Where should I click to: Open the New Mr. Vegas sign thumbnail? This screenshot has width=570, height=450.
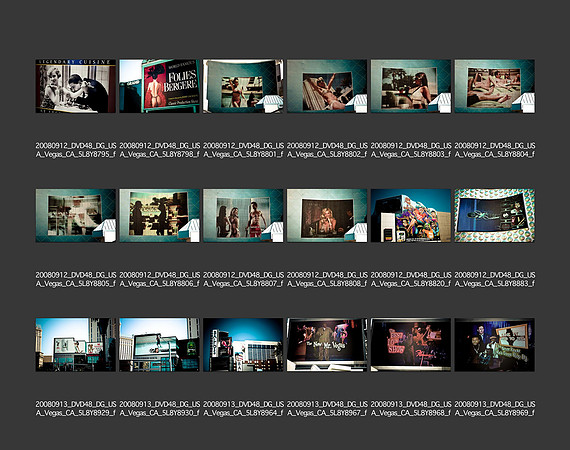point(327,345)
